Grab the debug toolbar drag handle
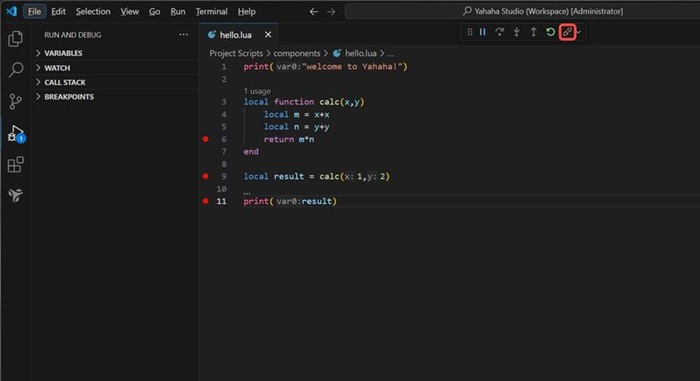Viewport: 700px width, 381px height. [x=470, y=32]
